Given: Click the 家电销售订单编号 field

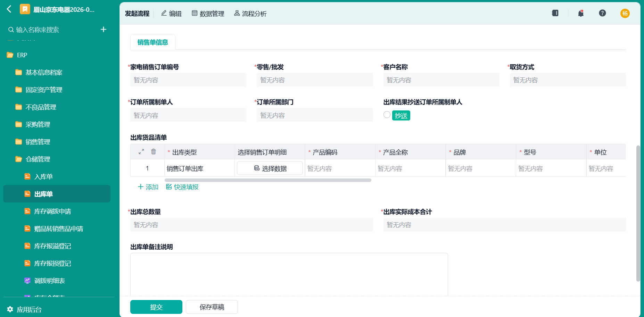Looking at the screenshot, I should pyautogui.click(x=188, y=80).
